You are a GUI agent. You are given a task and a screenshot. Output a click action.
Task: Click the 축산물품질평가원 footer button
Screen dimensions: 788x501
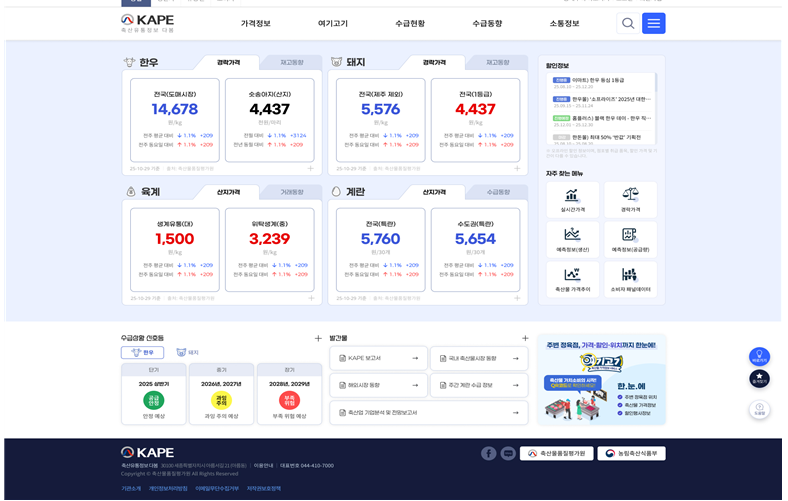(x=558, y=453)
